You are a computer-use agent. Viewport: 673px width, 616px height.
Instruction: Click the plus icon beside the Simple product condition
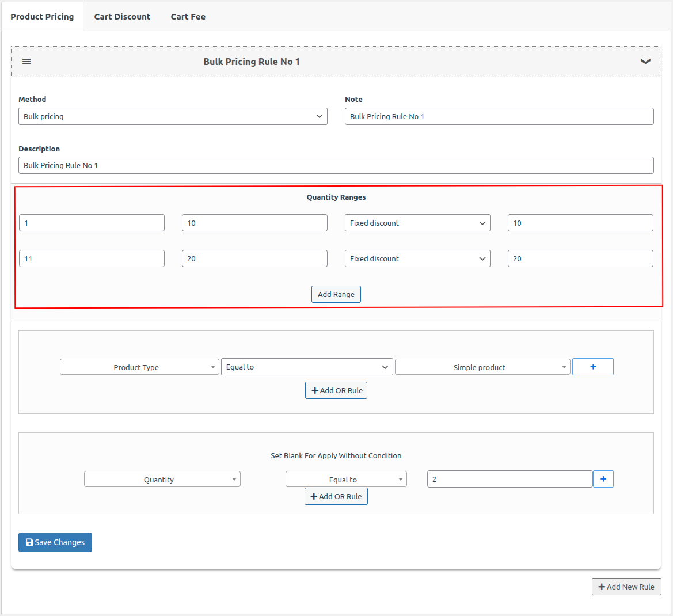pos(592,366)
